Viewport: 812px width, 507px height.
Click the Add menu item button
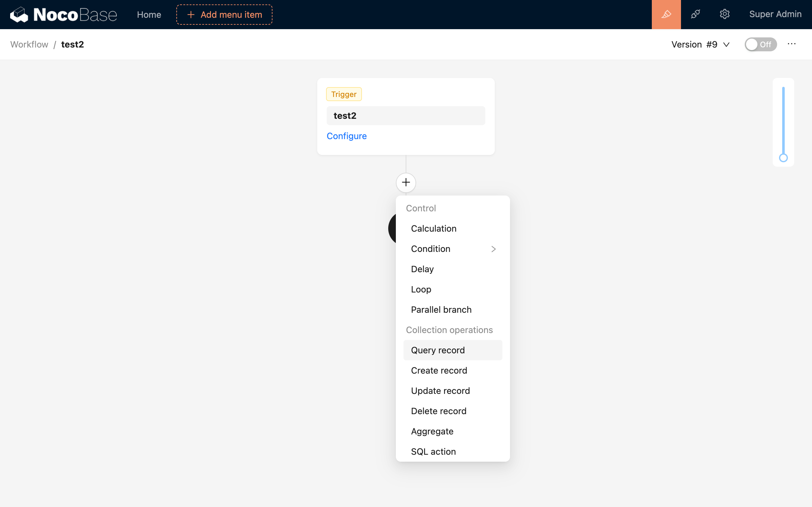point(224,15)
